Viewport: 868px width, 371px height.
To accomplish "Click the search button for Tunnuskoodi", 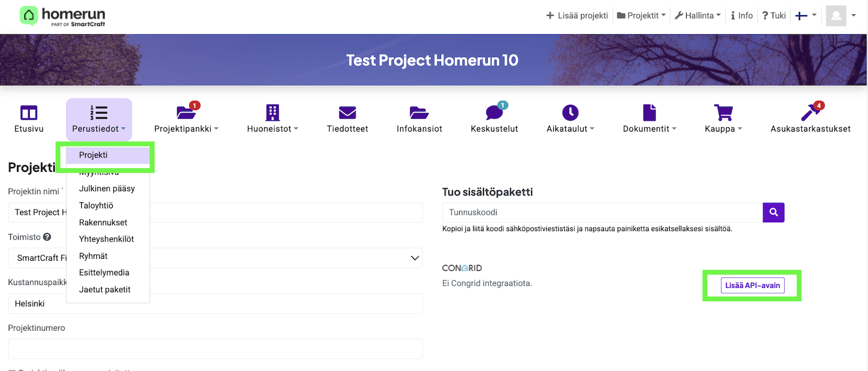I will 773,212.
